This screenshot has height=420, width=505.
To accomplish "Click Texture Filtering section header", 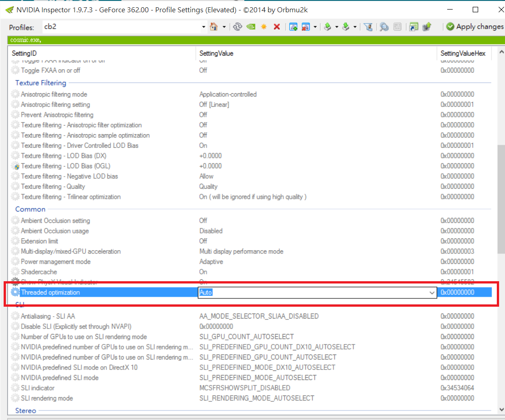I will 40,83.
